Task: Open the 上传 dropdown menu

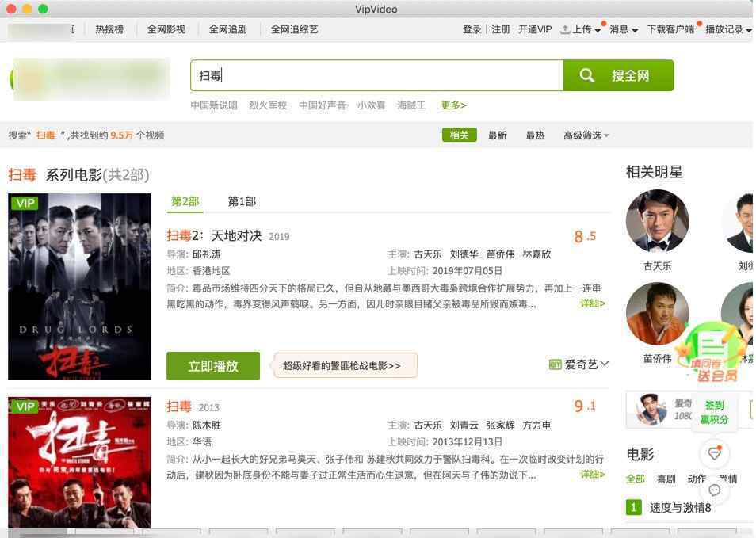Action: tap(586, 29)
